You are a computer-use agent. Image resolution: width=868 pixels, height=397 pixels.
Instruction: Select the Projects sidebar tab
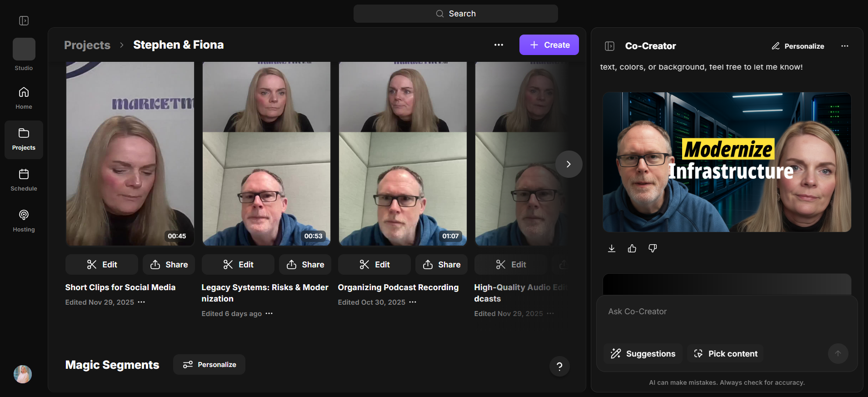pos(24,140)
